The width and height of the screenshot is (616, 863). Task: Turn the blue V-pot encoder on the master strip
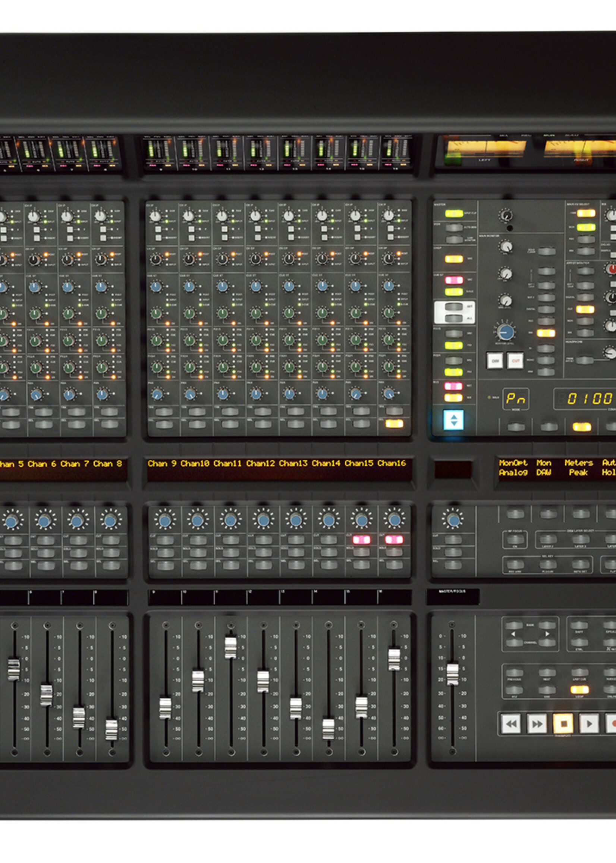(x=453, y=520)
